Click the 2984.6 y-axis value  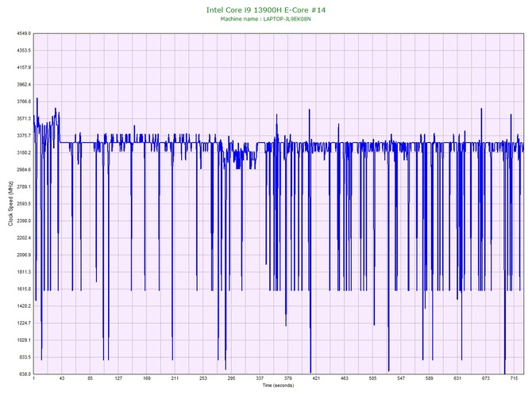tap(24, 170)
